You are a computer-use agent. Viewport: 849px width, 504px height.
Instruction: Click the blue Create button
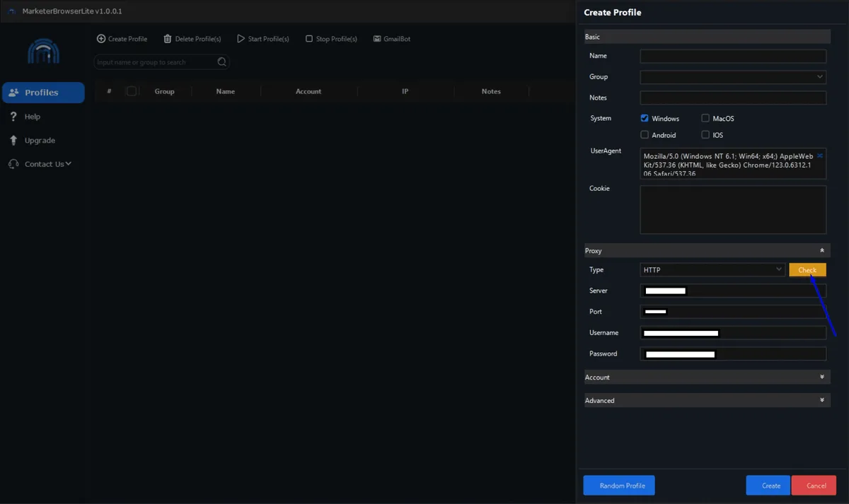(x=768, y=486)
